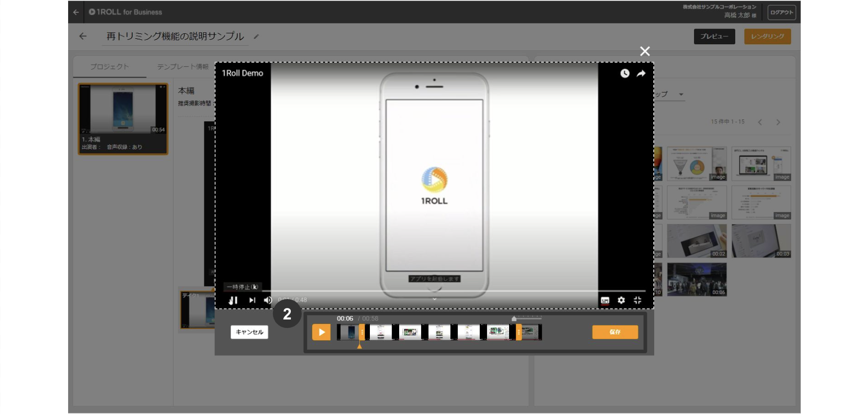Click the left orange trim handle
The image size is (868, 414).
click(x=362, y=332)
